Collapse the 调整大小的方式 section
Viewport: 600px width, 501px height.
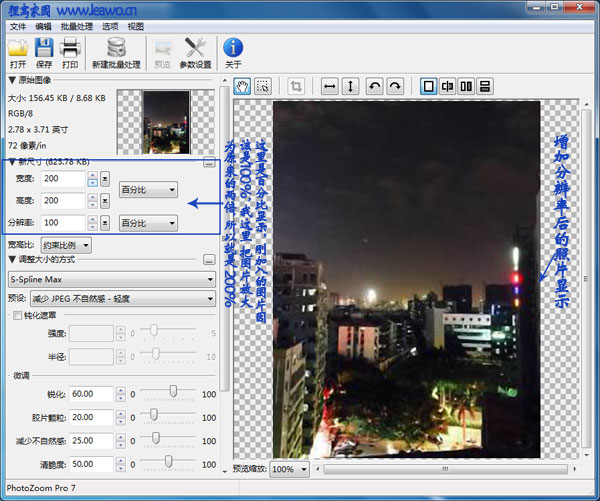point(12,259)
